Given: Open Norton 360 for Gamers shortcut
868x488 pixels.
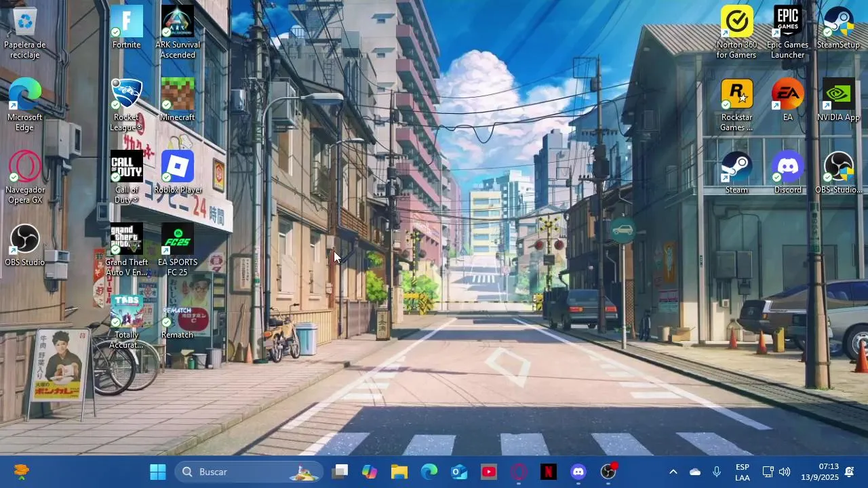Looking at the screenshot, I should pos(737,32).
